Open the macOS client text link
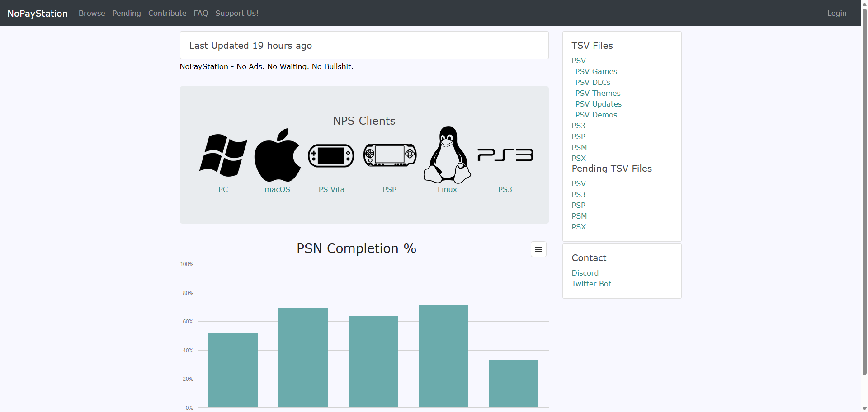The image size is (868, 412). tap(278, 190)
